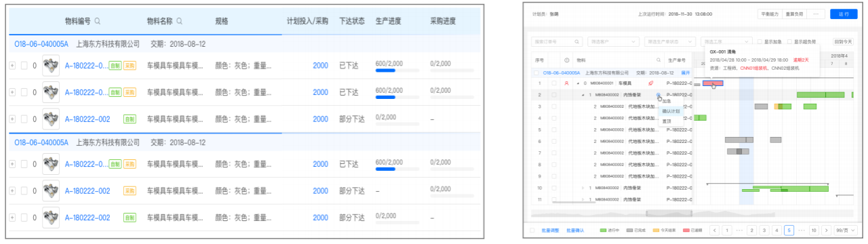Image resolution: width=868 pixels, height=244 pixels.
Task: Go to page 10 in pagination
Action: coord(814,230)
